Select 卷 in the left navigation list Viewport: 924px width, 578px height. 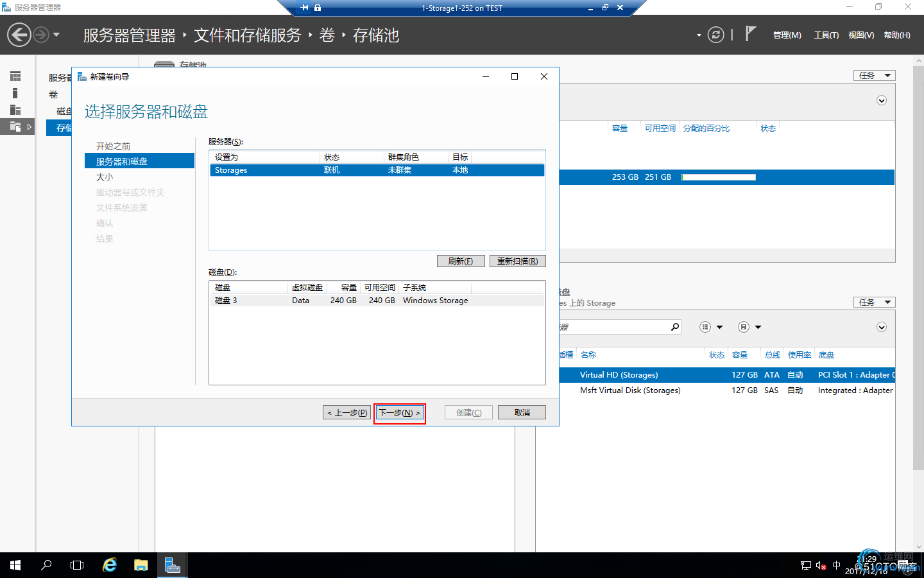tap(53, 94)
